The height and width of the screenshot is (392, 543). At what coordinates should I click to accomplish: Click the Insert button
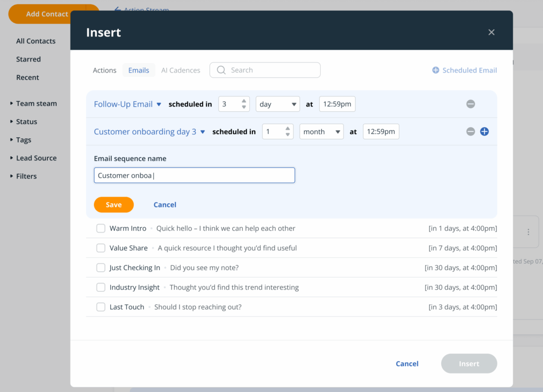(x=469, y=363)
